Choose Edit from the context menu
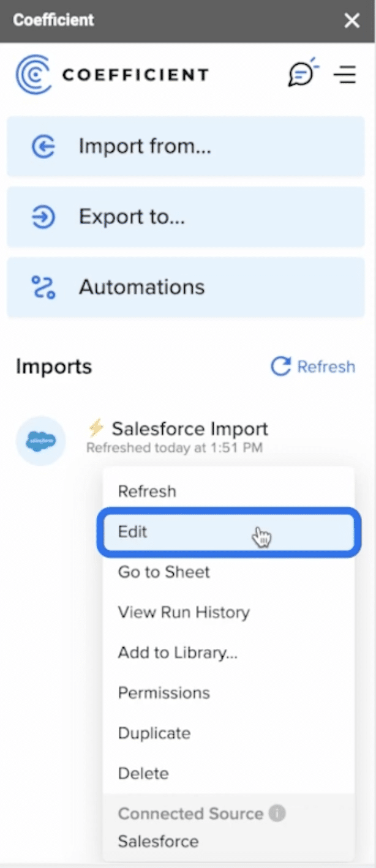The width and height of the screenshot is (376, 868). point(228,531)
